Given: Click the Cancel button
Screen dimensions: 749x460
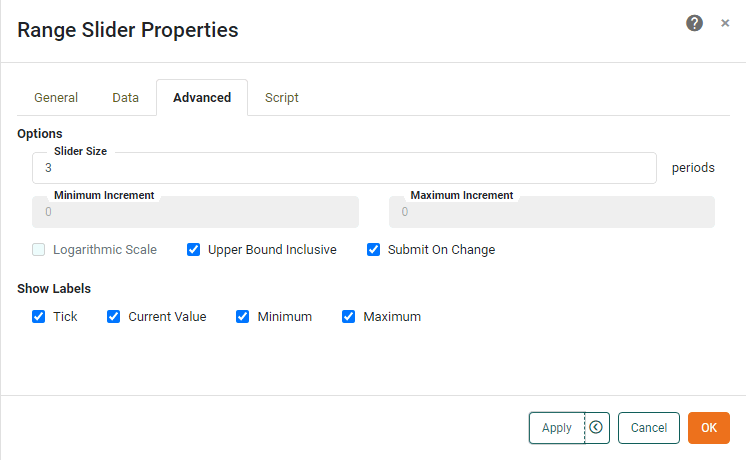Looking at the screenshot, I should pos(648,428).
